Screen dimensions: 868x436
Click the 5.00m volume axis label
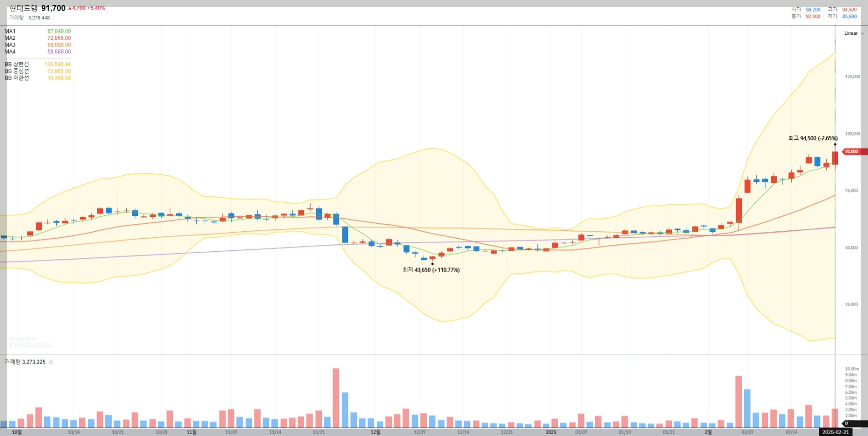[851, 398]
